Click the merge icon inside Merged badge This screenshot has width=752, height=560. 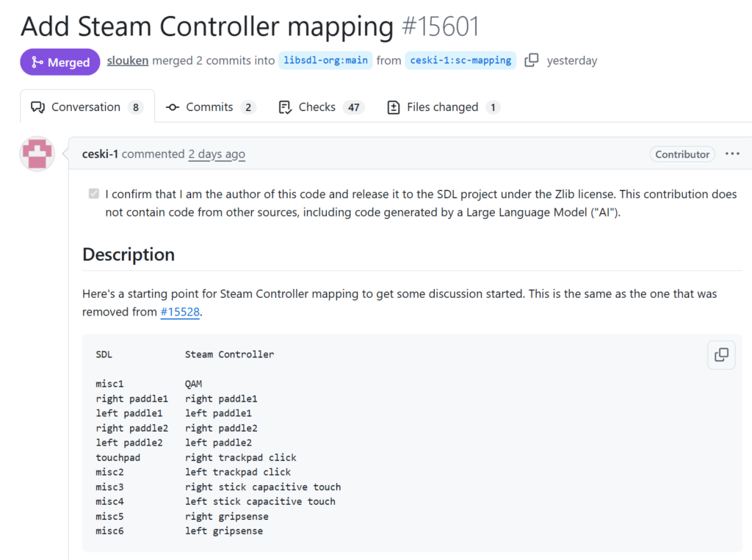[37, 62]
